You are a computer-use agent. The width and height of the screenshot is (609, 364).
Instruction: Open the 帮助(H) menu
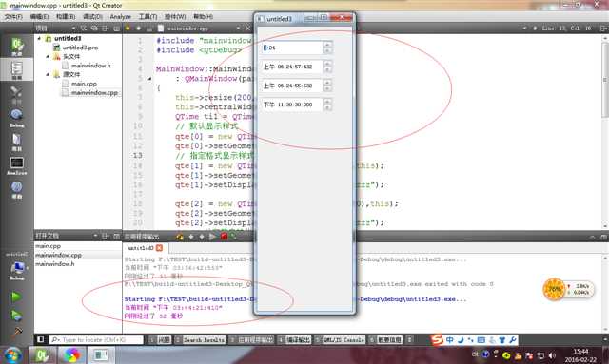[203, 17]
